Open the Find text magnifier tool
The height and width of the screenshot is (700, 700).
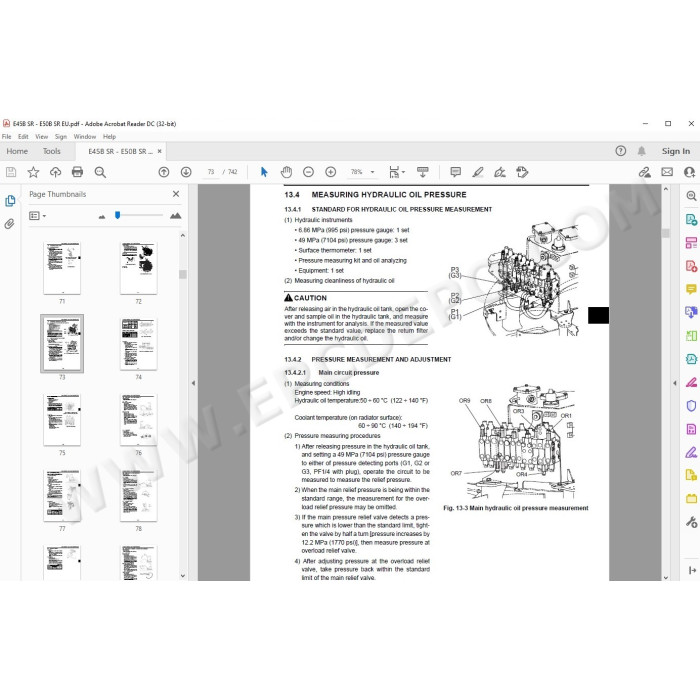coord(100,172)
